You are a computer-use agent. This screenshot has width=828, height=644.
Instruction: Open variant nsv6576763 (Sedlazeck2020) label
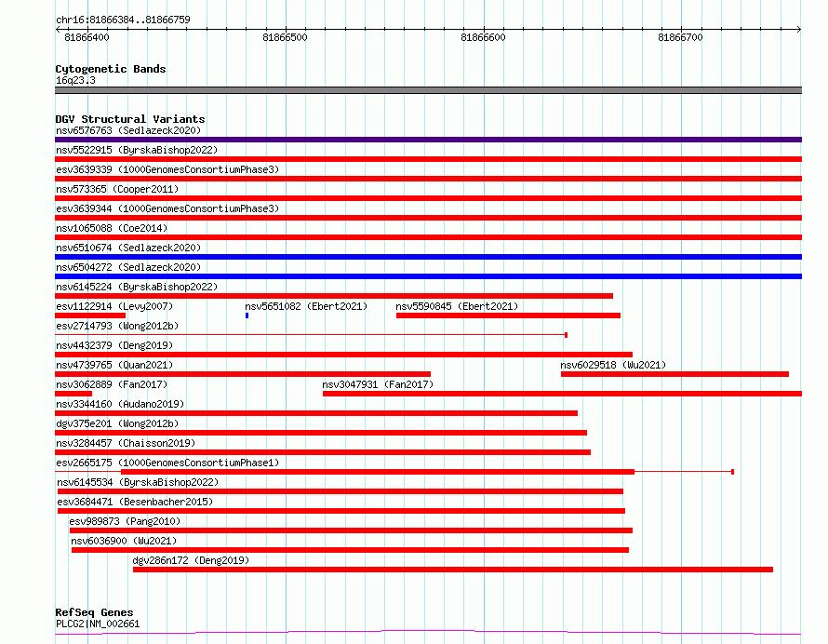128,130
